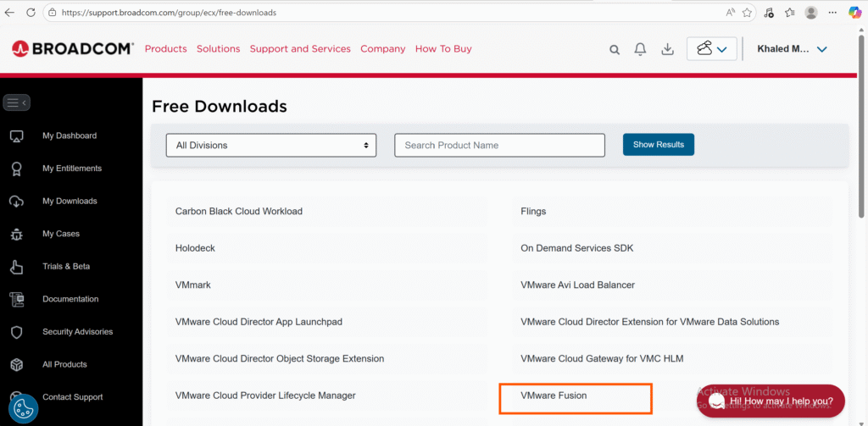This screenshot has width=868, height=426.
Task: Click the Search Product Name field
Action: tap(499, 145)
